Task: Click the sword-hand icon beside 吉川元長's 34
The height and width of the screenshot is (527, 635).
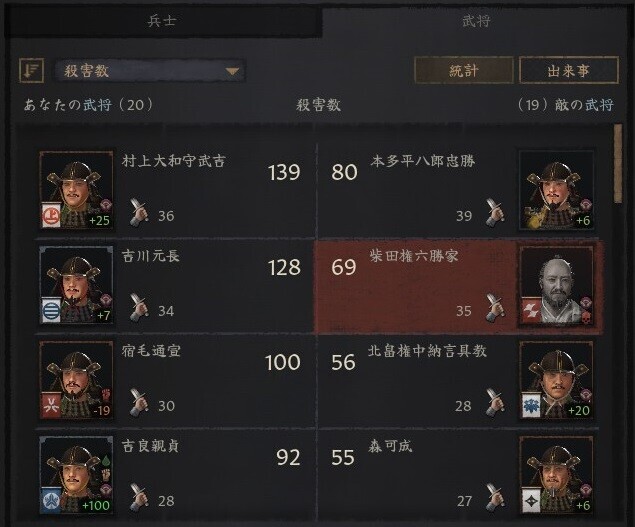Action: 139,307
